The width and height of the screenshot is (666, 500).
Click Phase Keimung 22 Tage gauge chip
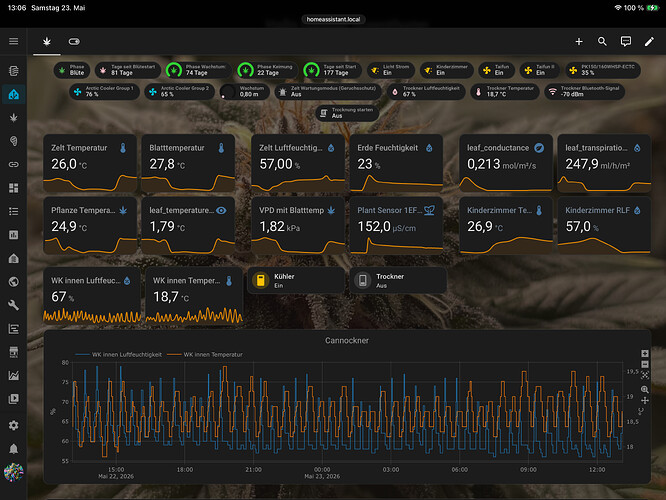(x=268, y=70)
